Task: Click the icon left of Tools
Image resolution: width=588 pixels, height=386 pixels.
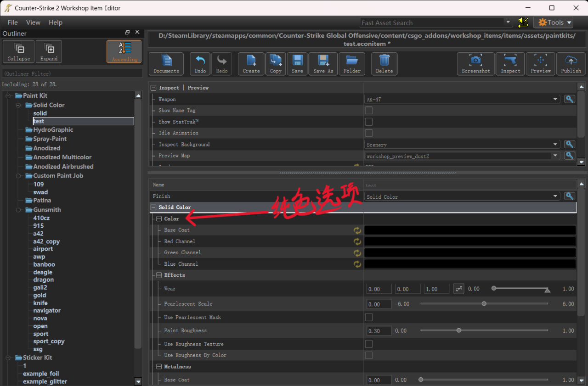Action: (x=523, y=22)
